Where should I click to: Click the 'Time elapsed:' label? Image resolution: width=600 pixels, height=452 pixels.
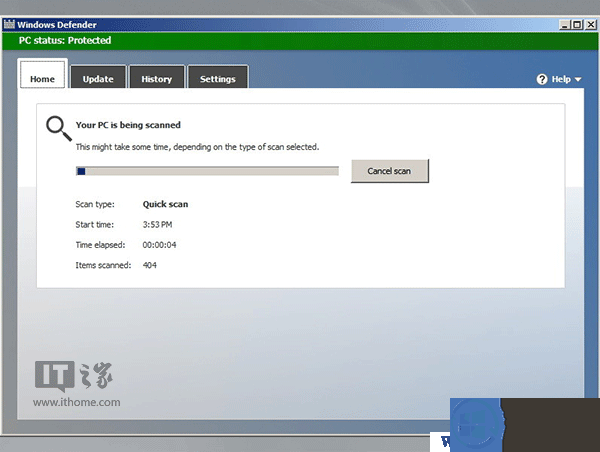(x=100, y=245)
